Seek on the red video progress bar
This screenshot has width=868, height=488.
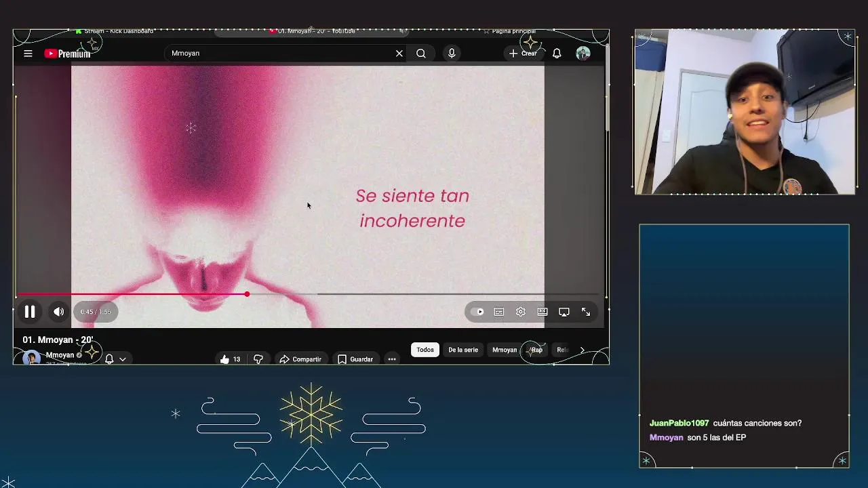click(309, 294)
